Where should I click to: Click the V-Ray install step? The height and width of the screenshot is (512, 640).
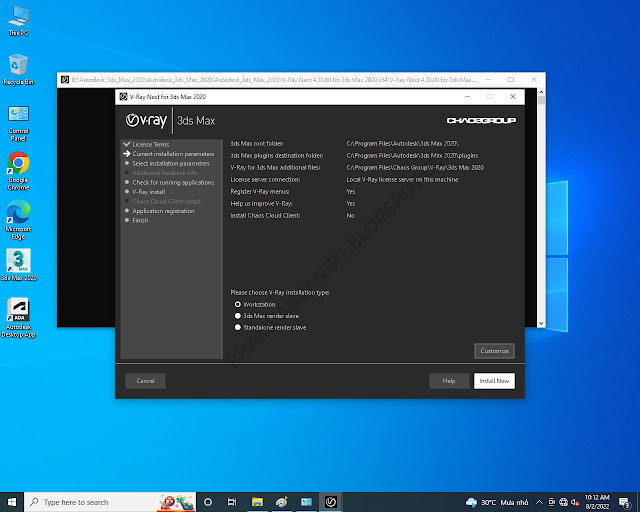pos(149,192)
